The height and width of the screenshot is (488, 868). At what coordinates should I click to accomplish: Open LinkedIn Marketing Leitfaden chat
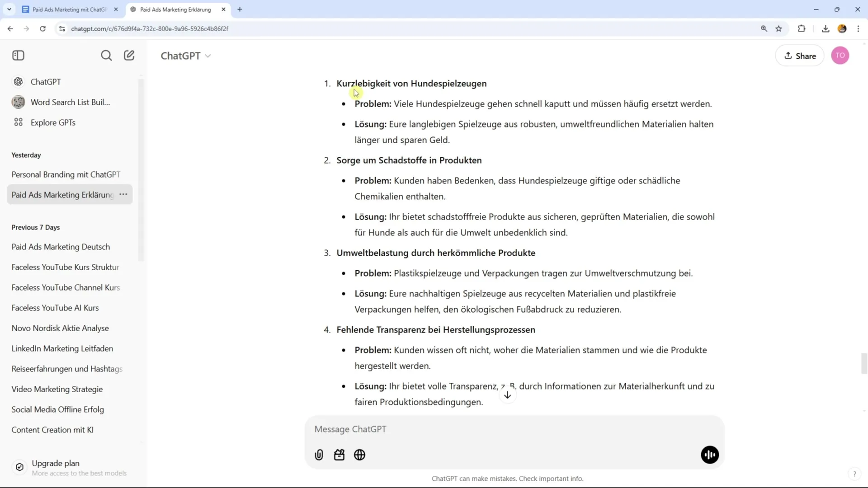[70, 348]
